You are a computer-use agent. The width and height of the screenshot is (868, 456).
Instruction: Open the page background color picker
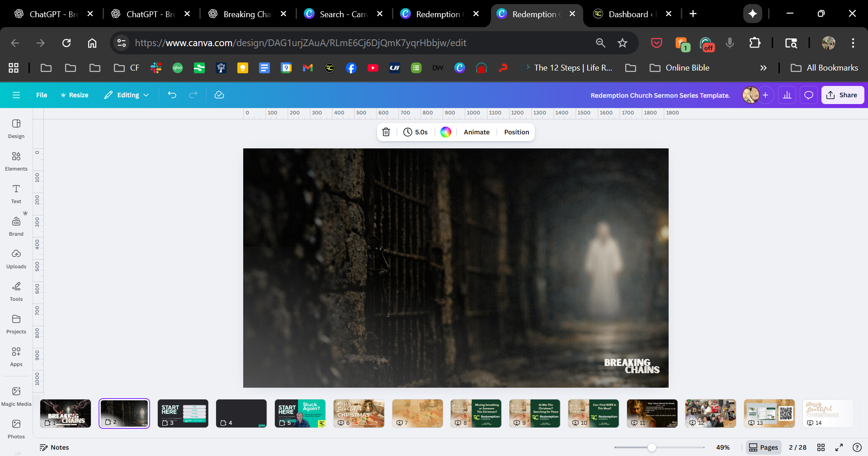coord(446,132)
